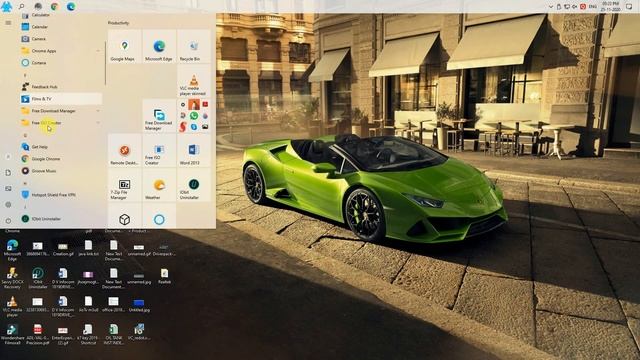Open the Cortana circle tile
Image resolution: width=640 pixels, height=360 pixels.
[x=159, y=216]
